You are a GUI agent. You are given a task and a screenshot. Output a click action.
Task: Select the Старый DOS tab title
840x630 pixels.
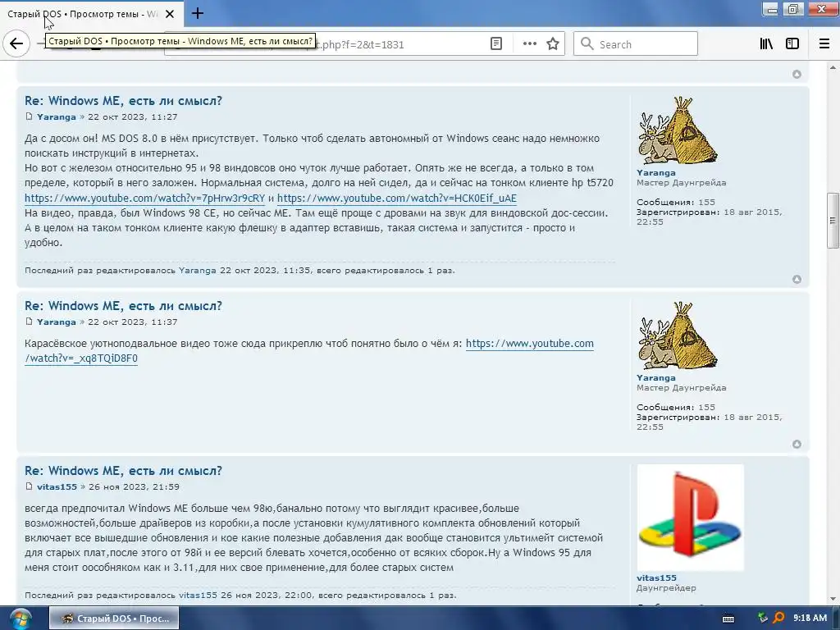click(x=83, y=14)
